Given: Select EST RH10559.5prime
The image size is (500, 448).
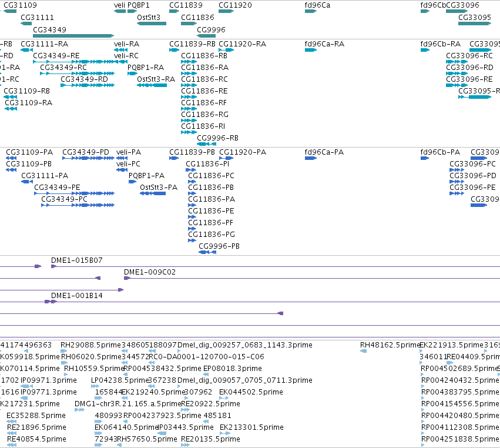Looking at the screenshot, I should click(94, 368).
